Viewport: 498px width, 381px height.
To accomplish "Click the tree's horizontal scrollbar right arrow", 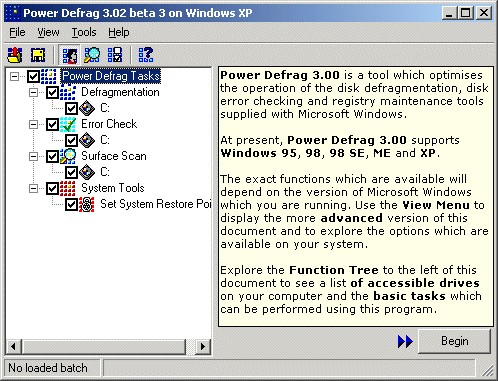I will coord(202,347).
